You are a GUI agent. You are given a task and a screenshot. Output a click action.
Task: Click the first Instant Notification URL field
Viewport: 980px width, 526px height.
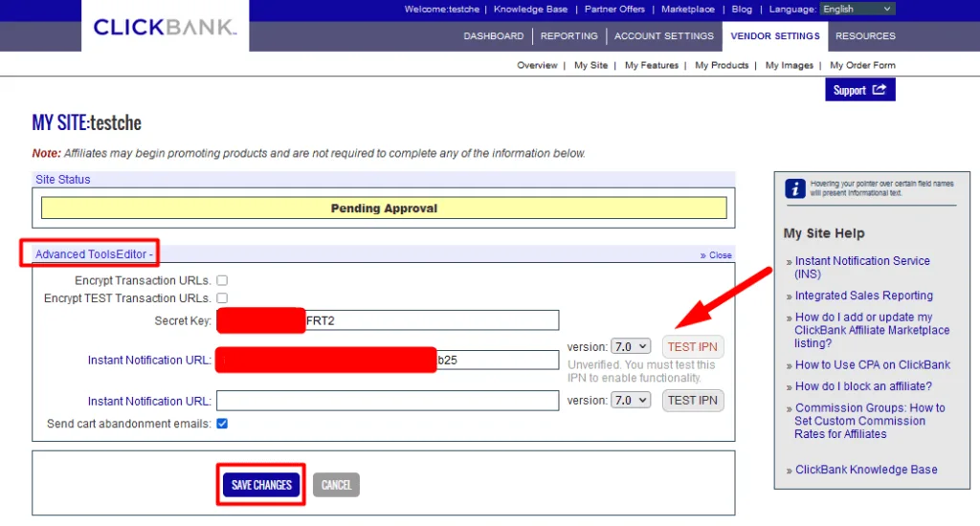[388, 360]
